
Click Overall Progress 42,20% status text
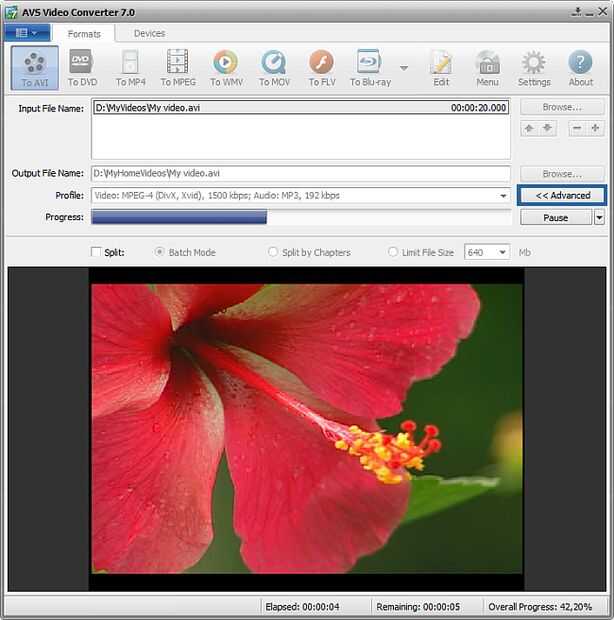pyautogui.click(x=540, y=607)
